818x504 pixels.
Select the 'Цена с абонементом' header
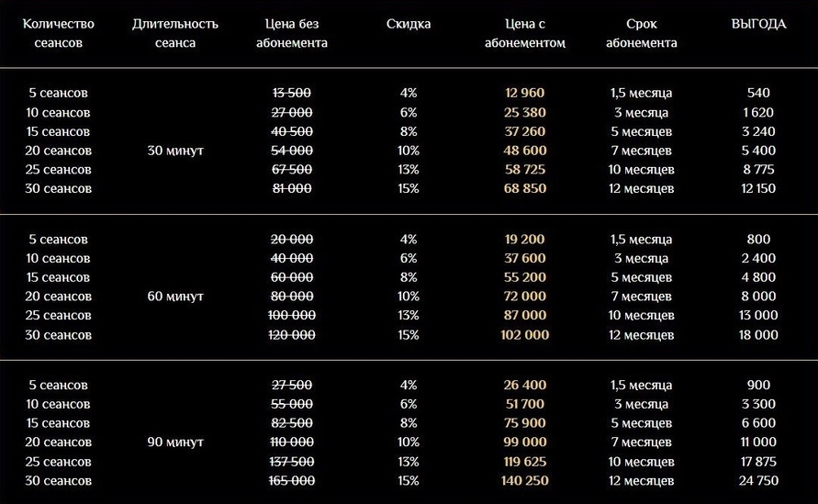tap(524, 33)
